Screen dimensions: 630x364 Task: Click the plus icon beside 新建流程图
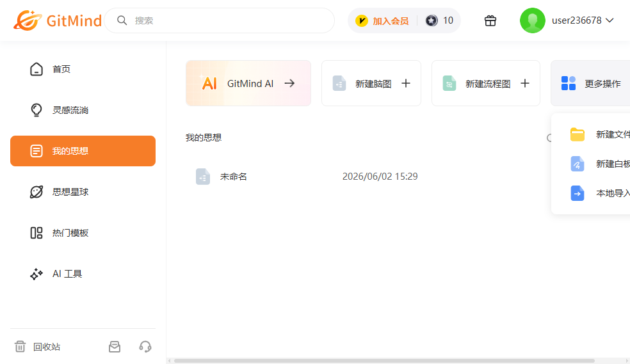click(x=525, y=83)
